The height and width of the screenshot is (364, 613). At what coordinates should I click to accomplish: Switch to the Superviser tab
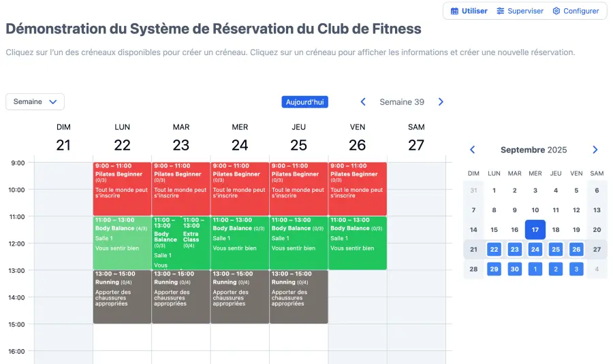click(520, 11)
